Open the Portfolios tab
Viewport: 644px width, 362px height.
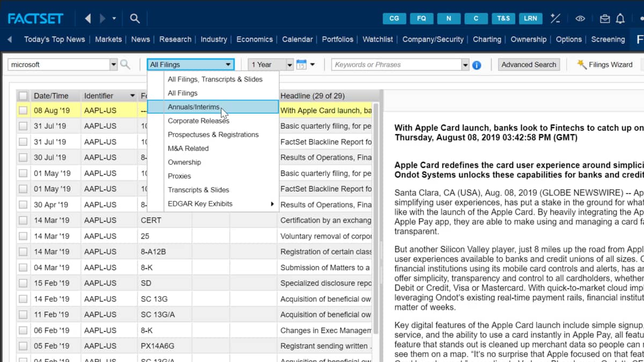tap(338, 39)
